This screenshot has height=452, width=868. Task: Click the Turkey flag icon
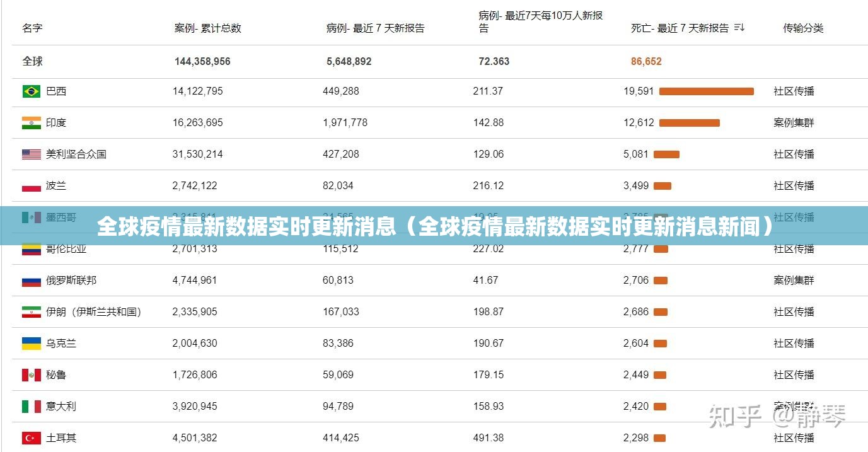(x=32, y=438)
